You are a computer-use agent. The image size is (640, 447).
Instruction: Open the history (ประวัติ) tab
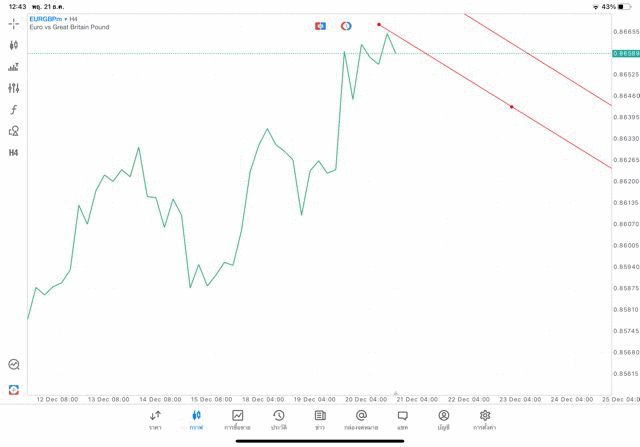click(278, 420)
